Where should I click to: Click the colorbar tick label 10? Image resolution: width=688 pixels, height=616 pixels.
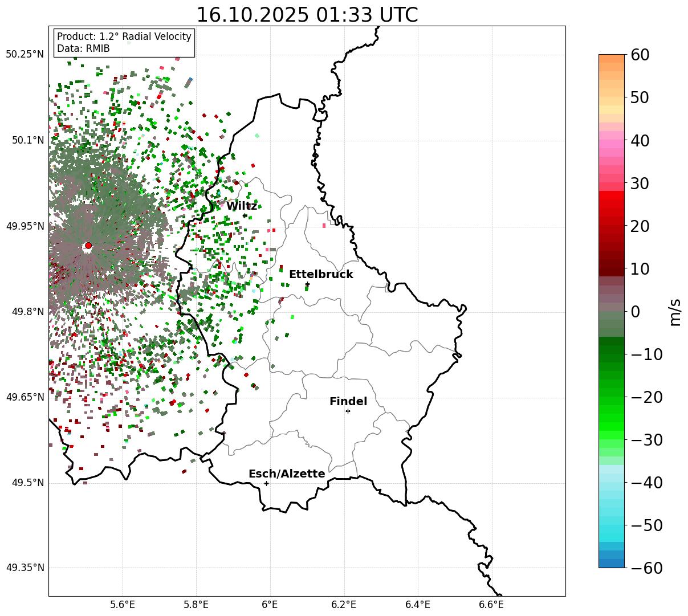click(x=640, y=268)
